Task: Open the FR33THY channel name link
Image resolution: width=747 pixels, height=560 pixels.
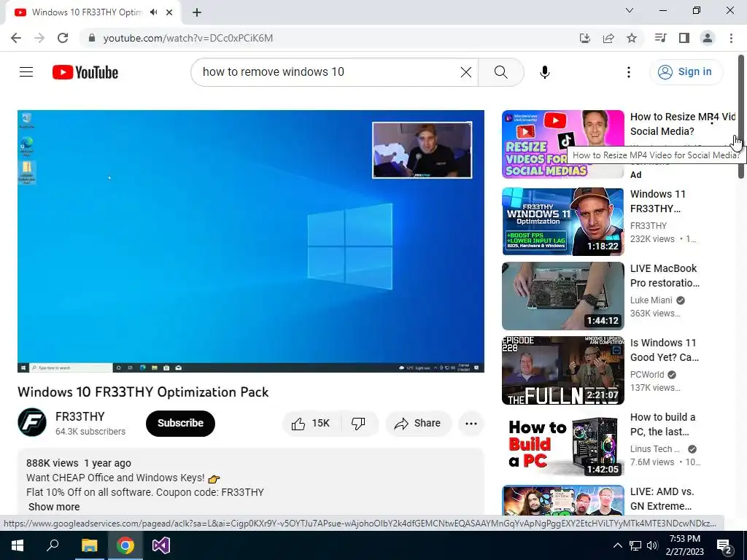Action: [80, 416]
